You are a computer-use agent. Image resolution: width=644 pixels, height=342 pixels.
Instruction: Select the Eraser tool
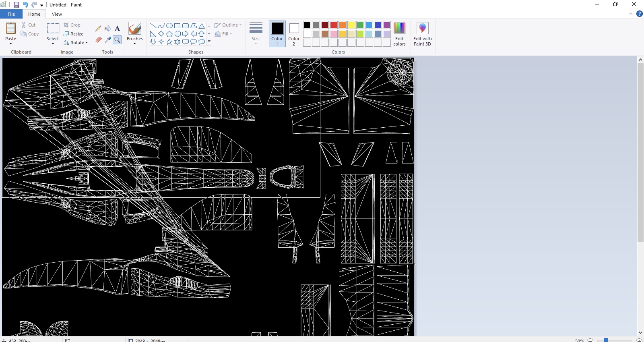(x=98, y=39)
